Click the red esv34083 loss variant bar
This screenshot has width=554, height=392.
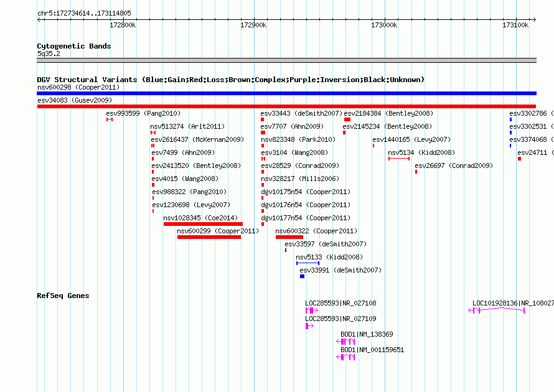click(x=286, y=106)
